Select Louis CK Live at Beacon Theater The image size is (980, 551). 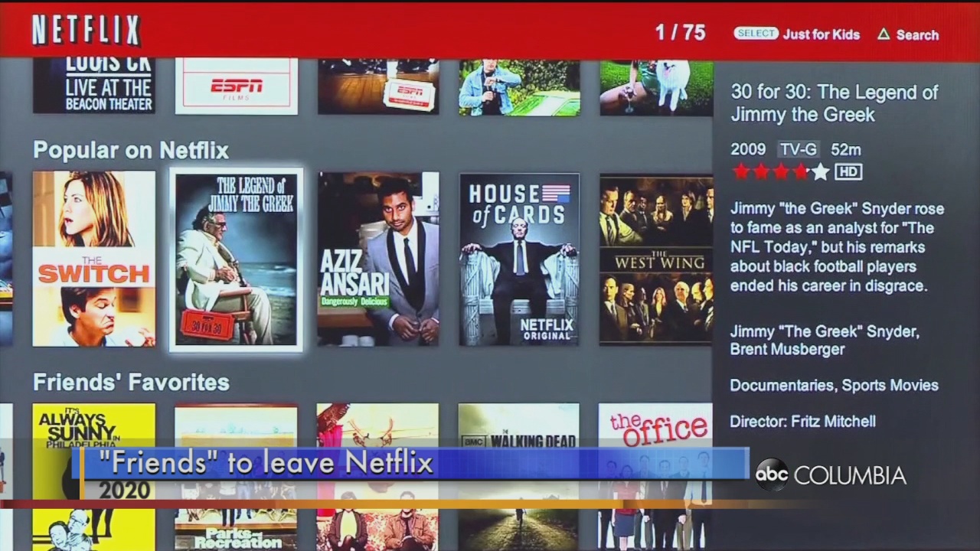[x=94, y=86]
